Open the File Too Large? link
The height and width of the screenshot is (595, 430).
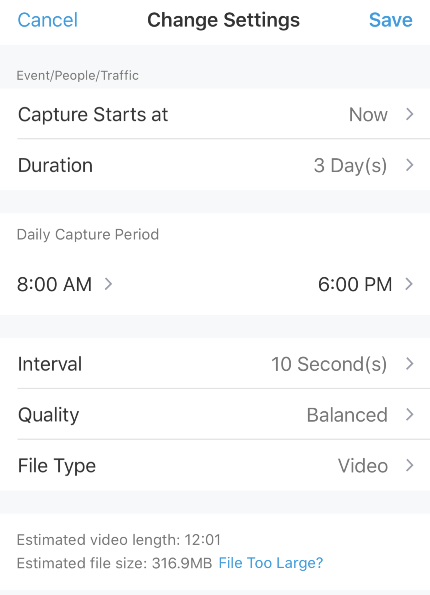[271, 563]
